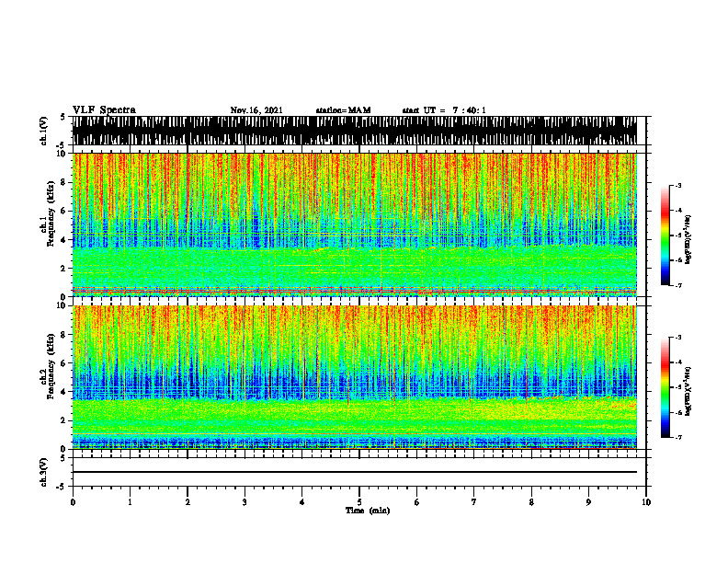The height and width of the screenshot is (563, 728).
Task: Click the time axis tick label "2"
Action: (x=188, y=502)
